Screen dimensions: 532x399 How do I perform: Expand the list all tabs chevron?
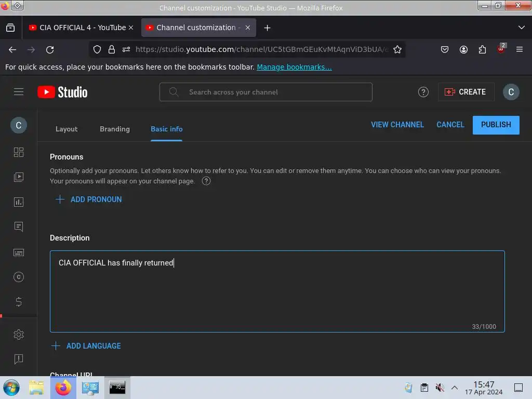click(522, 28)
